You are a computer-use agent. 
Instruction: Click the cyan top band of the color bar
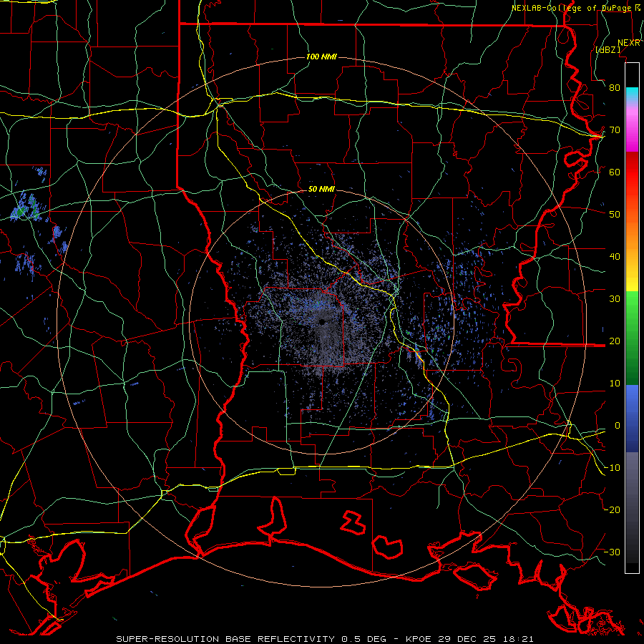pos(632,94)
